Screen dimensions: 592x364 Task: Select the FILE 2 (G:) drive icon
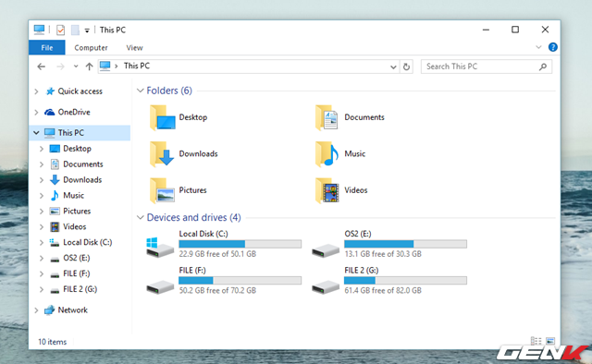(326, 287)
